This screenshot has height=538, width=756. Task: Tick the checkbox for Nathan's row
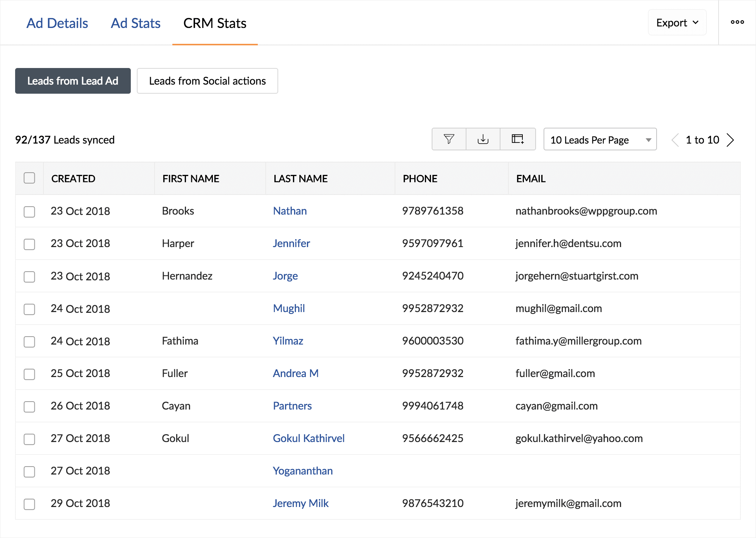tap(29, 212)
